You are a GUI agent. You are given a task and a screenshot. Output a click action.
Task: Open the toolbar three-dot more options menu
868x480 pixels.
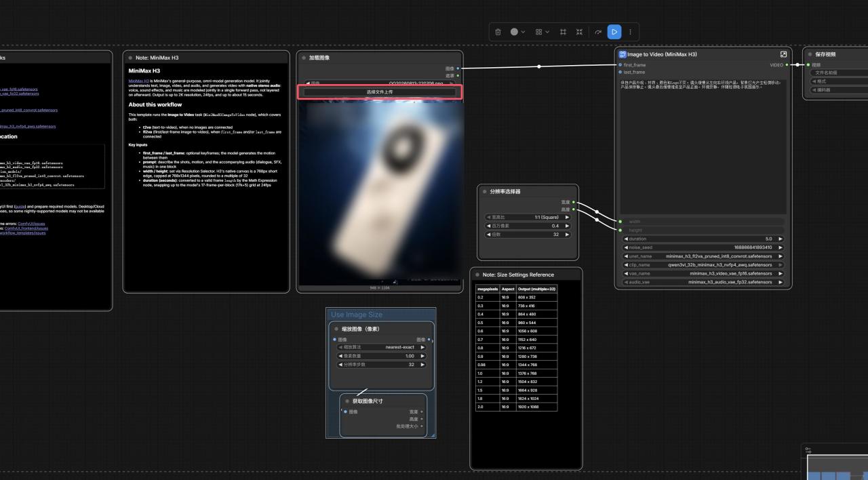(x=630, y=32)
